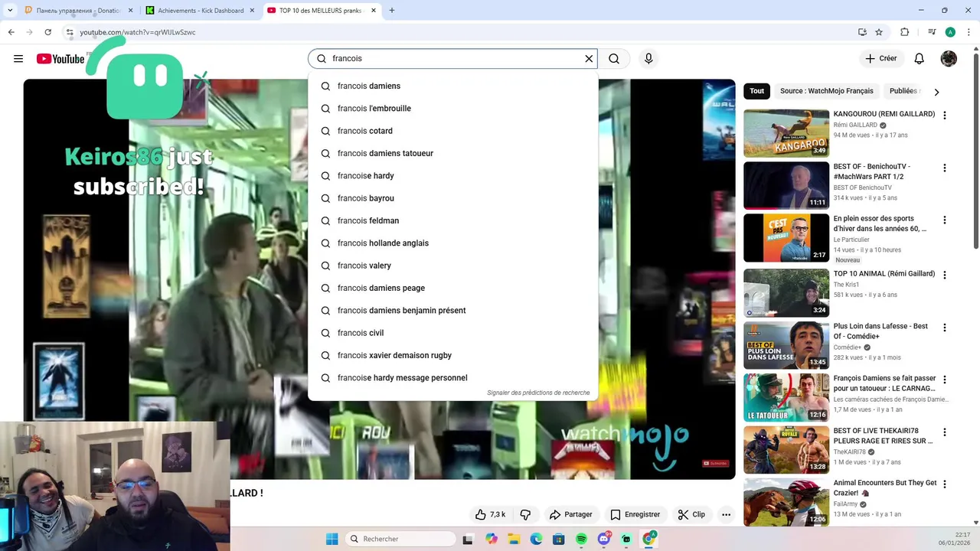Choose suggestion francois damiens tatoueur
This screenshot has height=551, width=980.
tap(452, 153)
